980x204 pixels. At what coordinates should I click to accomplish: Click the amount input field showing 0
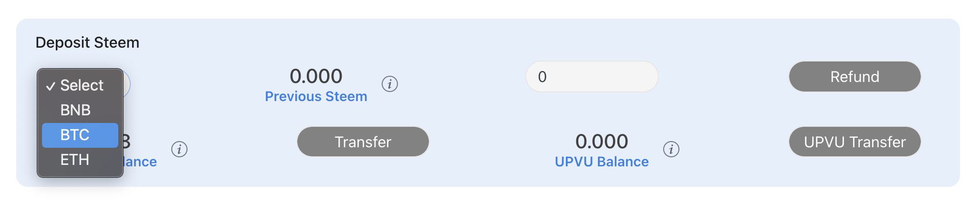click(592, 77)
